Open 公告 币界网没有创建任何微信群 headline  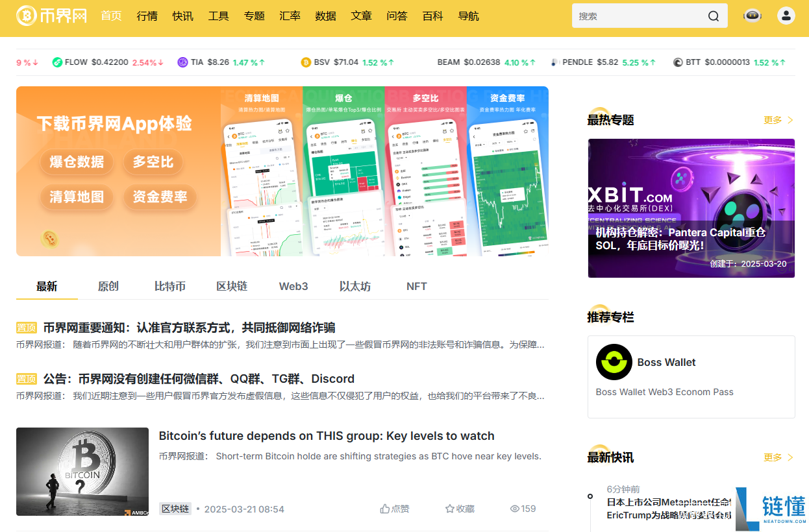pos(199,379)
